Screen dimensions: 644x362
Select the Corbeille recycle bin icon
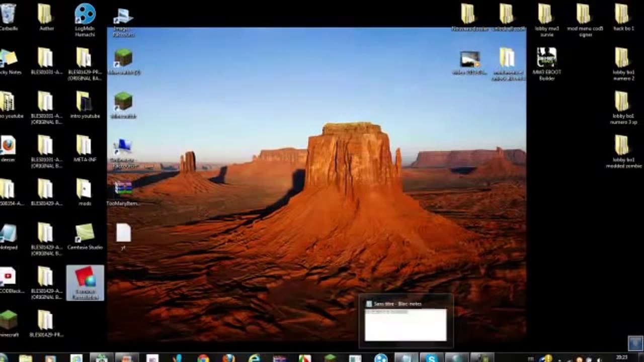8,16
